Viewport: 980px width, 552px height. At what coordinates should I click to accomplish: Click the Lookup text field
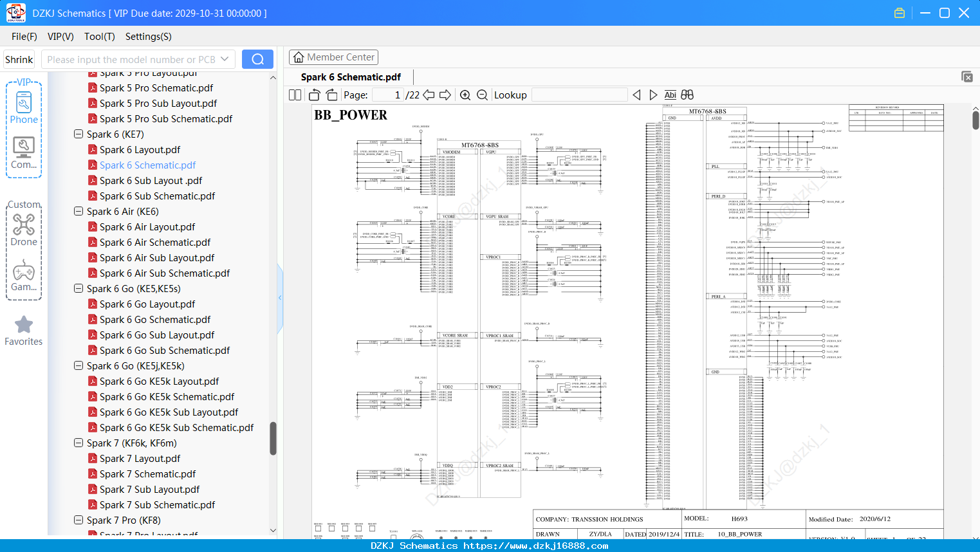[579, 95]
